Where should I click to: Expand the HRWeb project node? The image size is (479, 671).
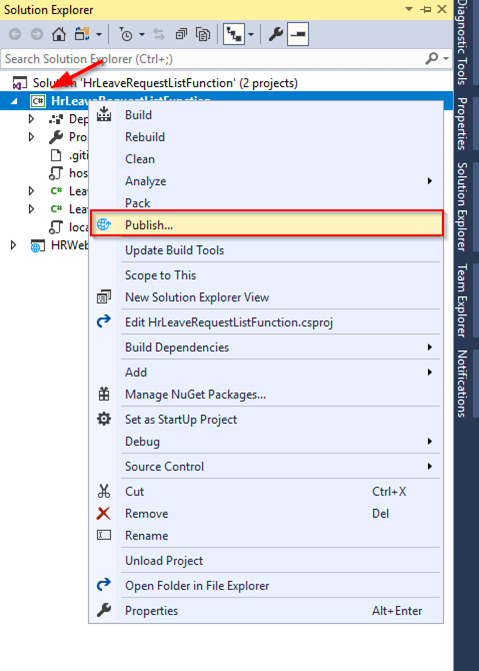pos(14,245)
